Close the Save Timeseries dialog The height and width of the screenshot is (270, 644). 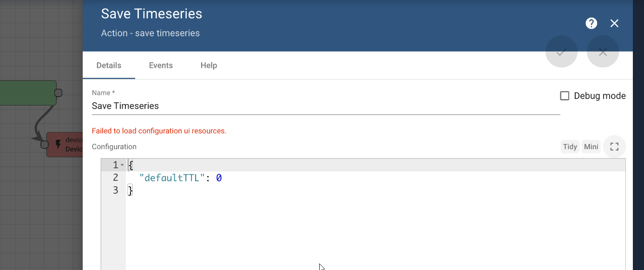tap(614, 23)
